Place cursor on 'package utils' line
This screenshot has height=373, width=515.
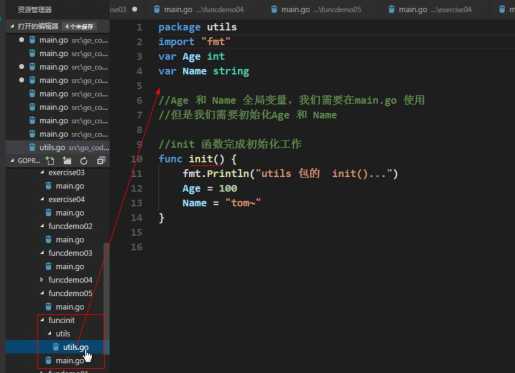(x=197, y=27)
